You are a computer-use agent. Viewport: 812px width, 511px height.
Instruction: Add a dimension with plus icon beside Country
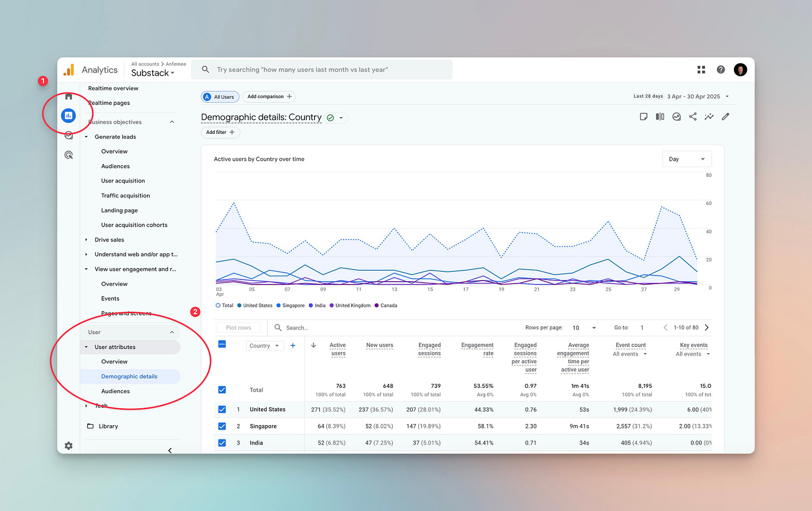click(x=293, y=346)
